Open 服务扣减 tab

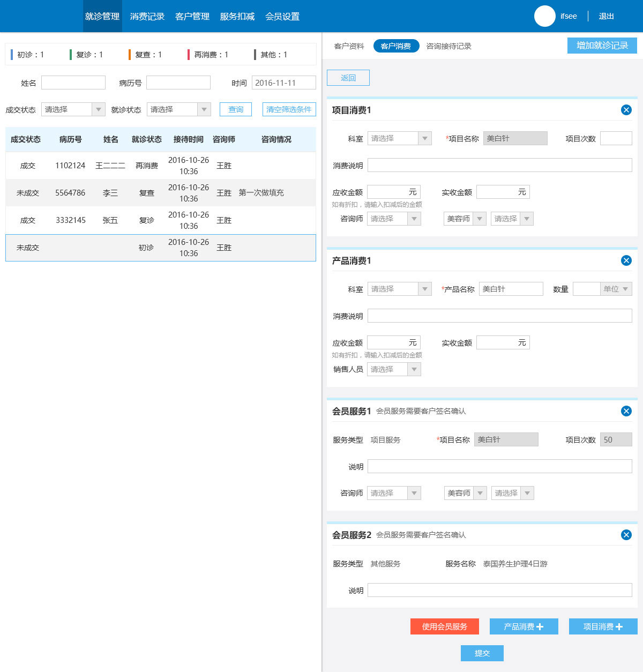[237, 16]
